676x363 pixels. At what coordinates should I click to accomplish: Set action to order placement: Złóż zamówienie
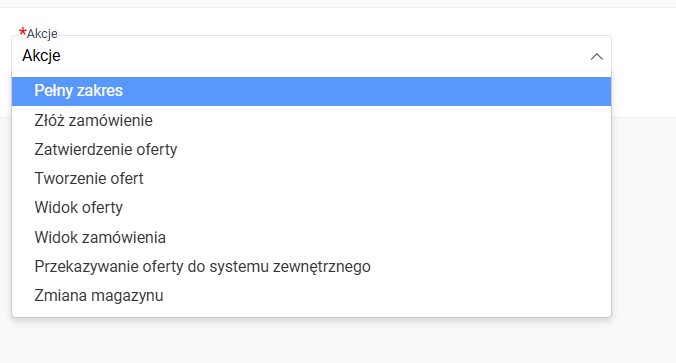pyautogui.click(x=311, y=120)
